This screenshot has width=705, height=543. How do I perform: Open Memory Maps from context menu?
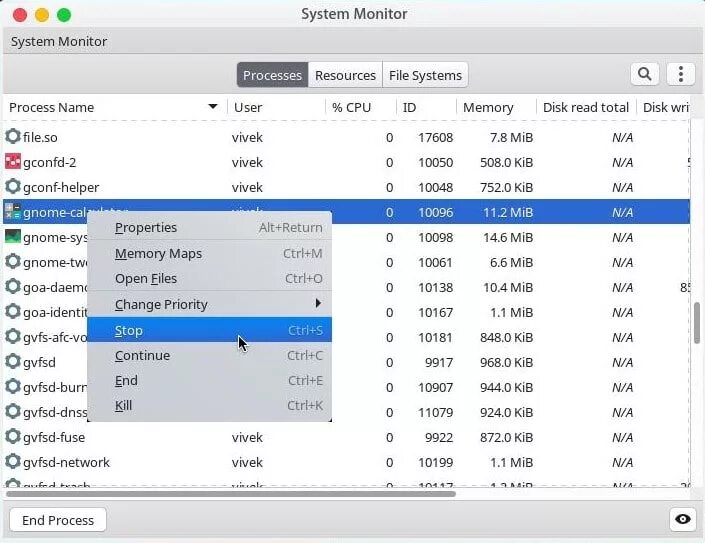click(210, 254)
